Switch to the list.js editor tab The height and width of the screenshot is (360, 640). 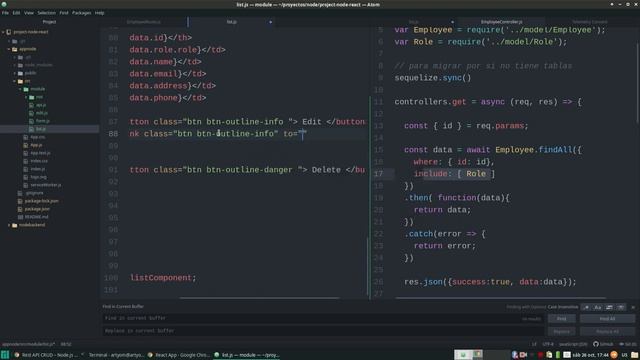coord(231,22)
